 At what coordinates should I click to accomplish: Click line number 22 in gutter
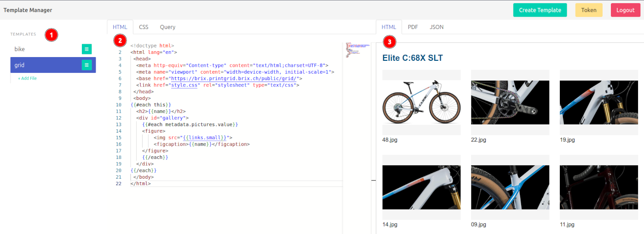[119, 183]
